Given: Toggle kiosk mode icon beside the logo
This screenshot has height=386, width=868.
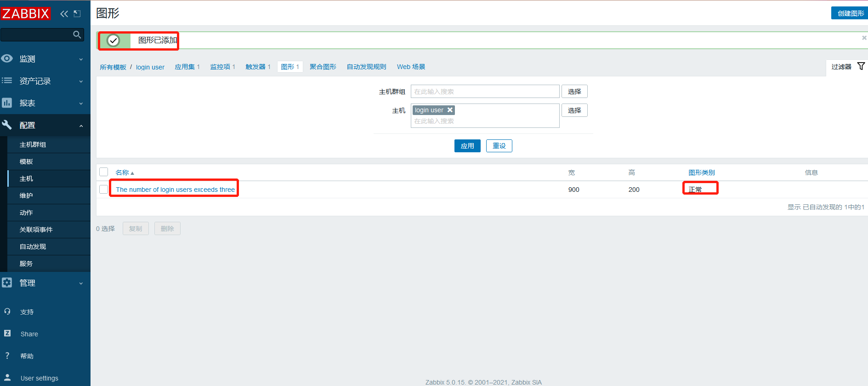Looking at the screenshot, I should pos(77,14).
